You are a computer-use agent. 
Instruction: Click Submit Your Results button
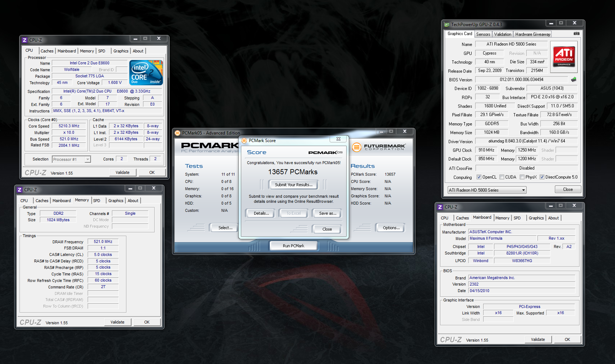[294, 185]
